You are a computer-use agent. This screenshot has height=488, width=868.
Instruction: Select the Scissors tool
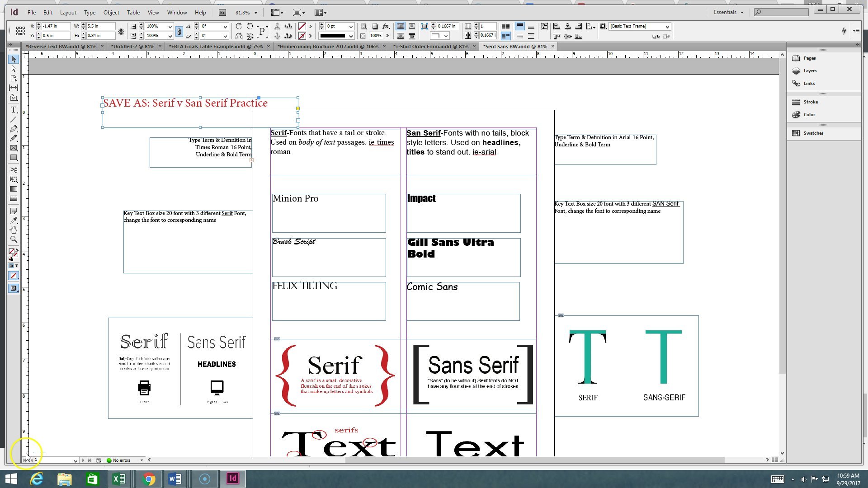coord(14,170)
